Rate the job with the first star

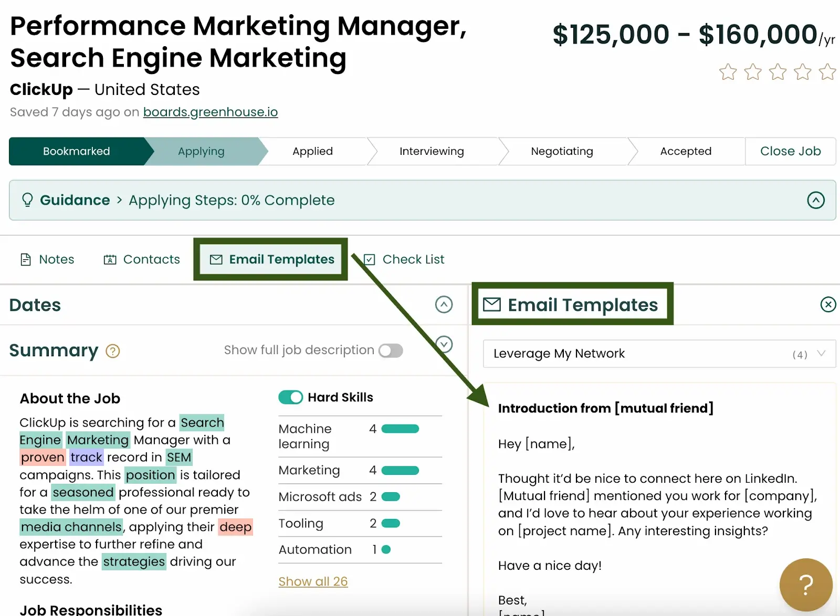tap(728, 72)
